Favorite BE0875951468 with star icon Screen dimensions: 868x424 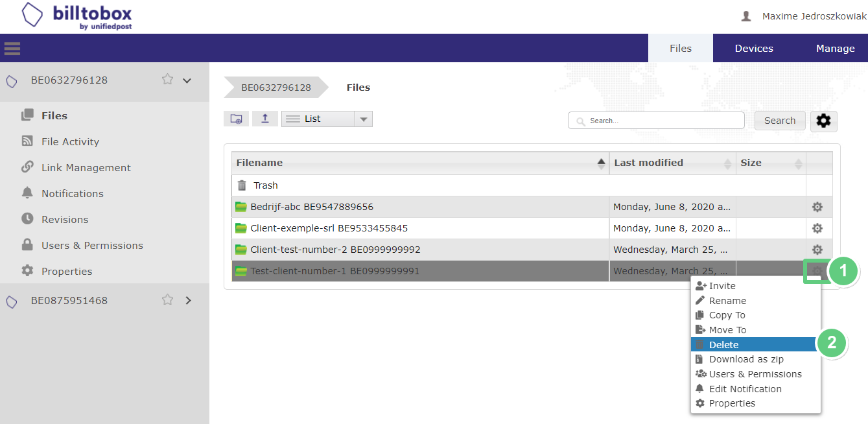[167, 300]
